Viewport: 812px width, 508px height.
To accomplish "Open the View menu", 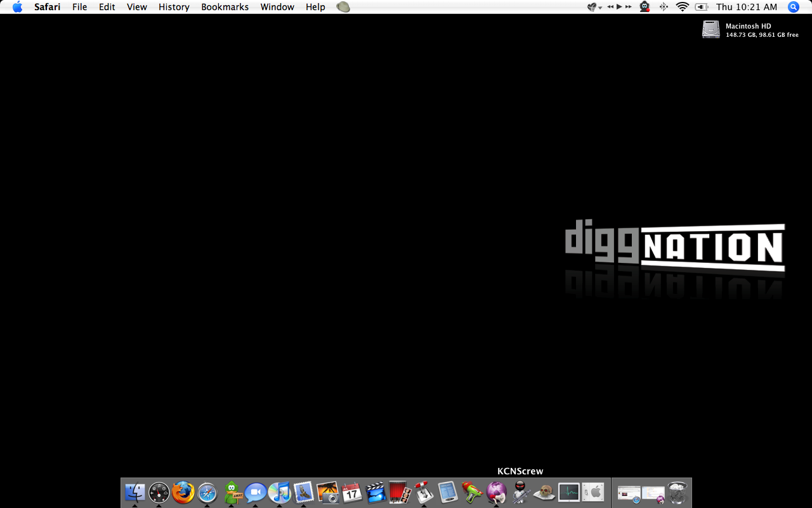I will click(137, 7).
